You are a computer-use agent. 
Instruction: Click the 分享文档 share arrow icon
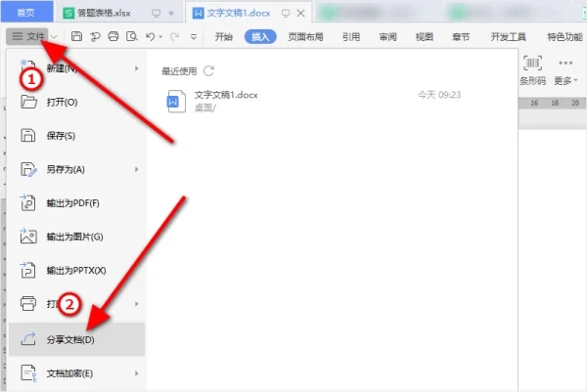pos(28,339)
